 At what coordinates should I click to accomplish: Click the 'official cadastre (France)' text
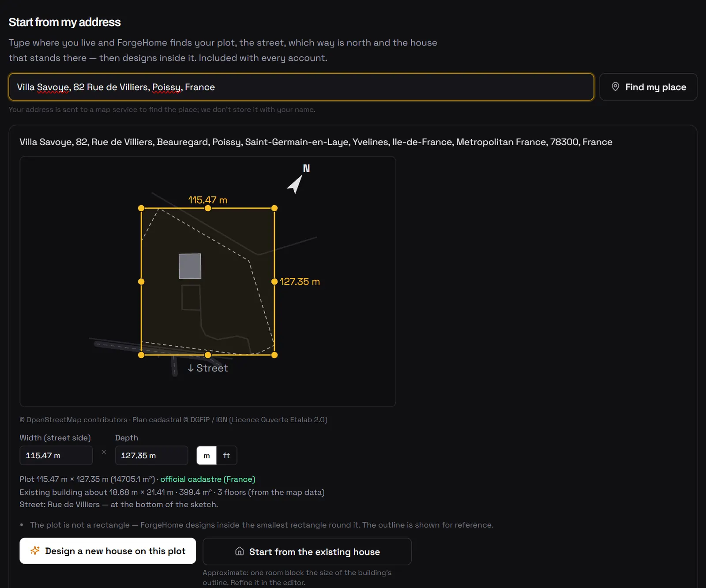click(208, 479)
